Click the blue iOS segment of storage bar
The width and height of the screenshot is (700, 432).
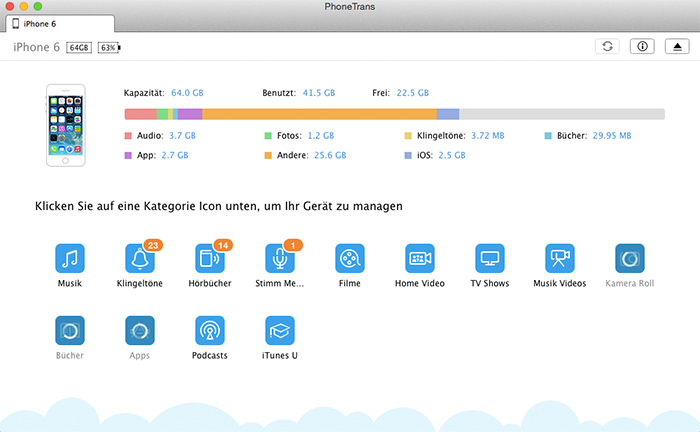coord(448,114)
